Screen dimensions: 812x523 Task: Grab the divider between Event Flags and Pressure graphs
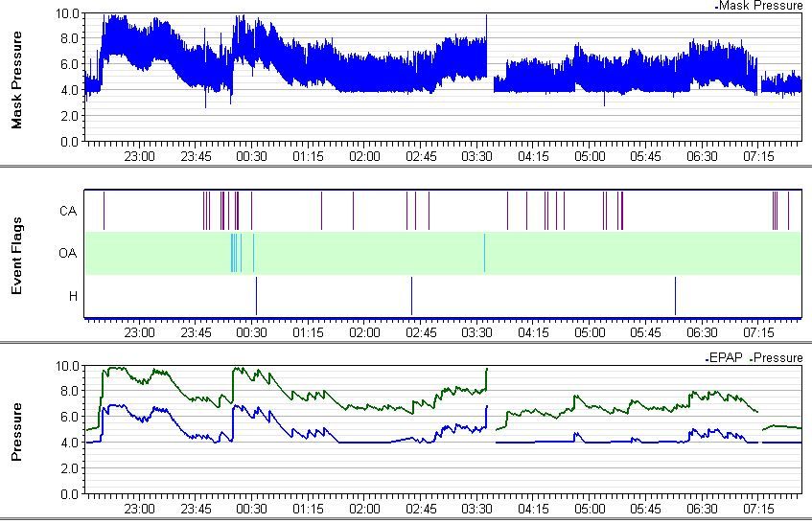(x=406, y=342)
